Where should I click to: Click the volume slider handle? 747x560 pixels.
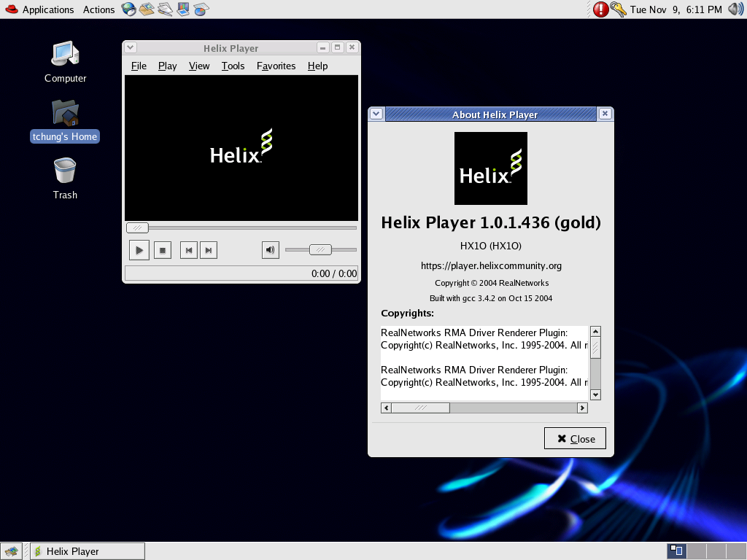click(x=320, y=249)
